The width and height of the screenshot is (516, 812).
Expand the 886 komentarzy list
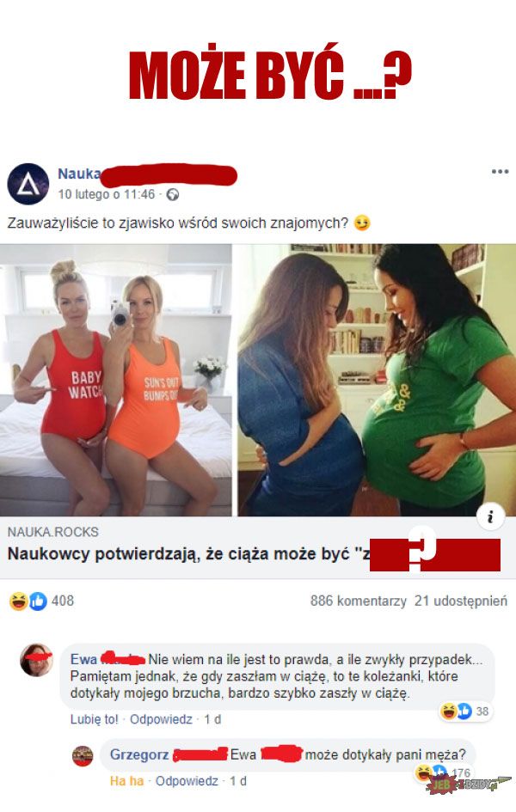358,601
